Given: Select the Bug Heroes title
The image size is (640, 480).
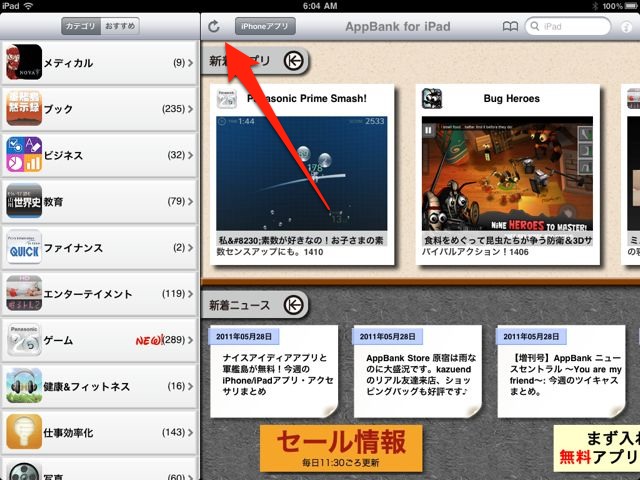Looking at the screenshot, I should 511,98.
